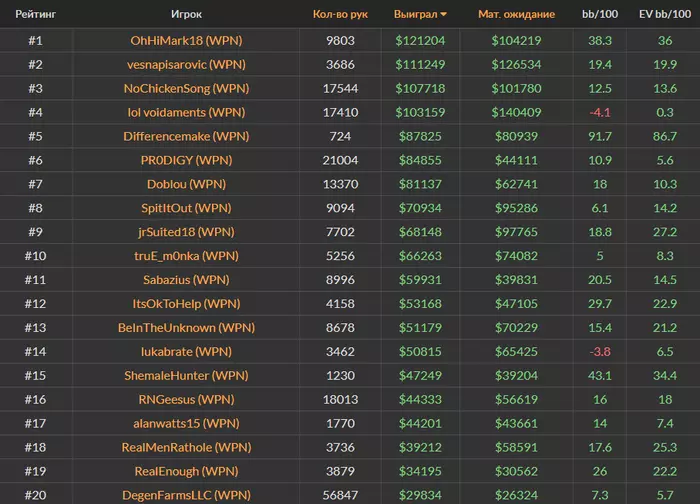Open player DegenFarmsLLC (WPN)
Viewport: 700px width, 504px height.
click(x=186, y=495)
